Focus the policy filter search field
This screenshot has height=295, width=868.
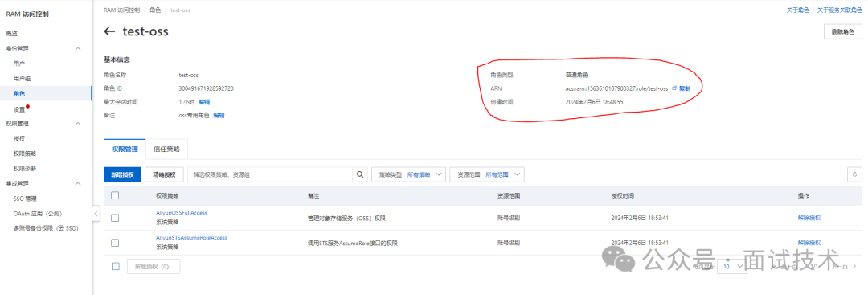tap(270, 174)
